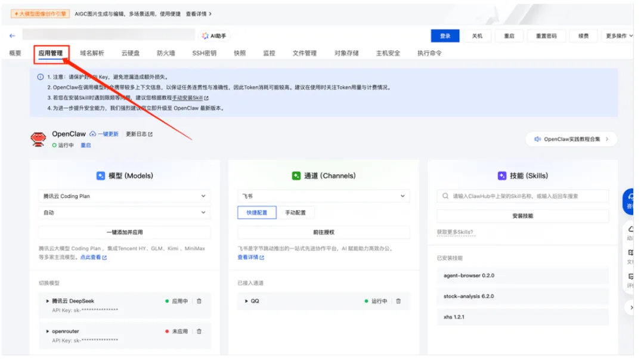Click the blue 登录 button
This screenshot has width=644, height=359.
pos(445,36)
